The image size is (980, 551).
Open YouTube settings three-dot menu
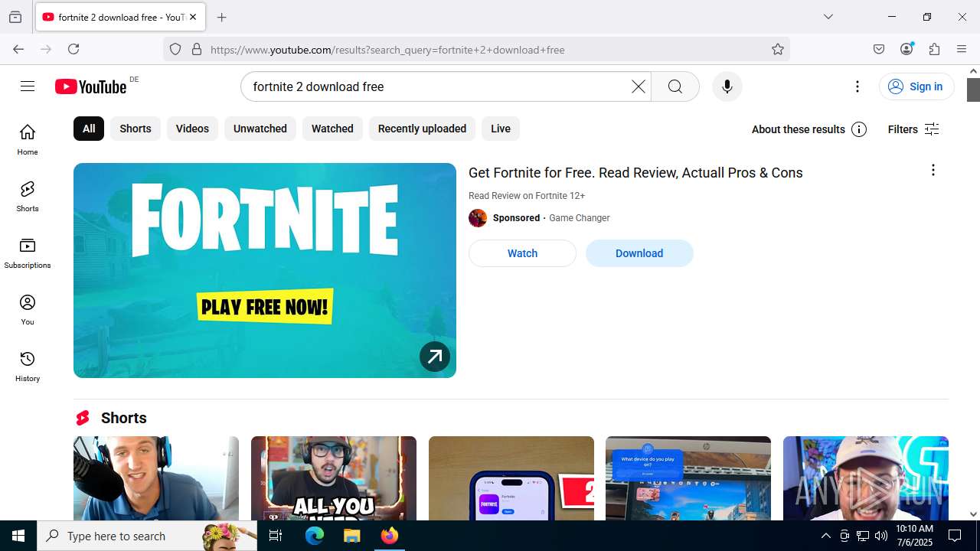[x=857, y=86]
